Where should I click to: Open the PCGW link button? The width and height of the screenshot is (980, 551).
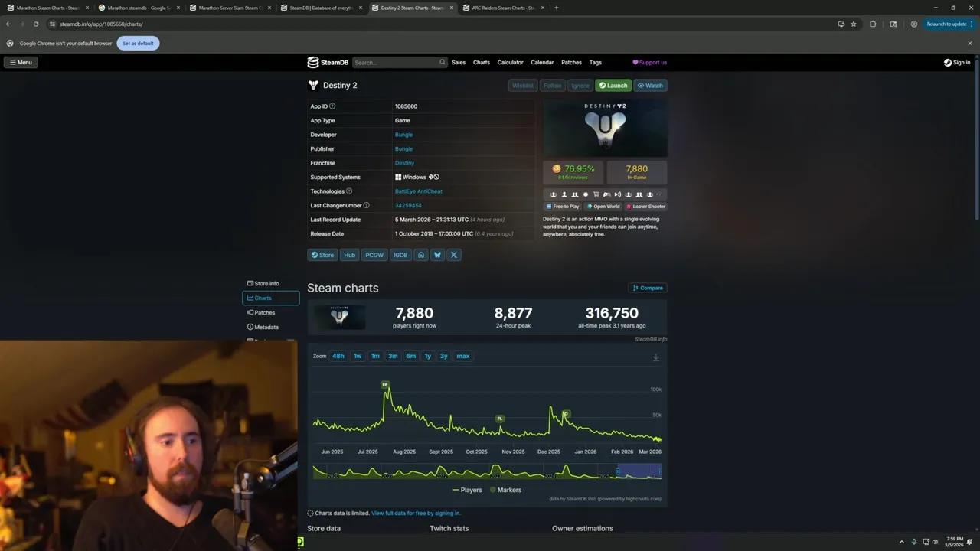point(374,255)
